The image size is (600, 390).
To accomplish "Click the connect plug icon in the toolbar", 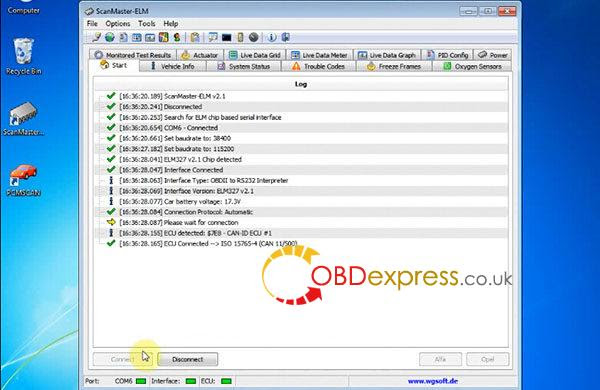I will [x=96, y=37].
